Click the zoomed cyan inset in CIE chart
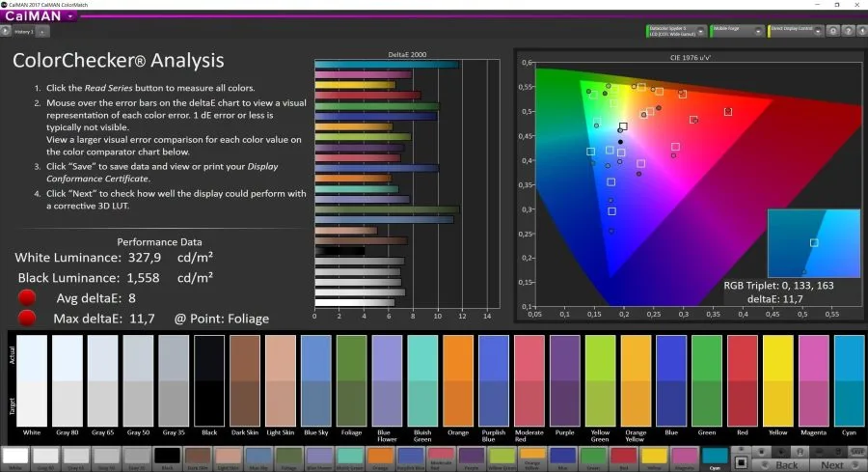868x472 pixels. [x=814, y=243]
